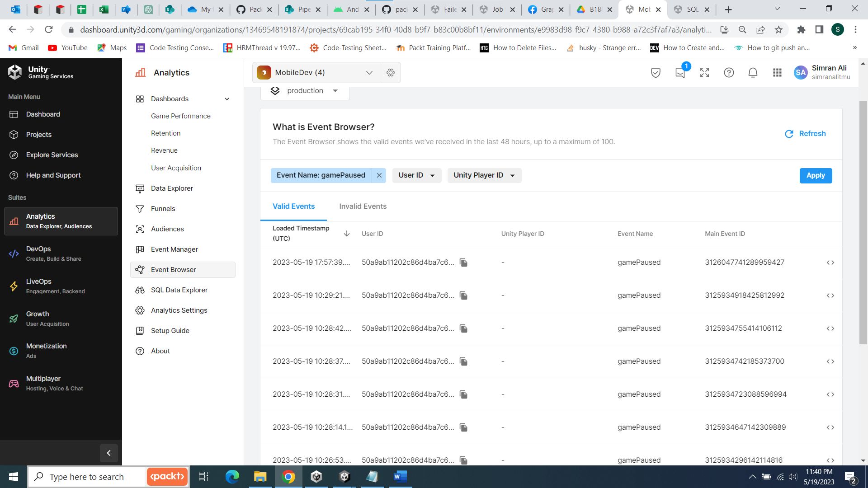Viewport: 868px width, 488px height.
Task: Remove the gamePaused event name filter
Action: coord(379,175)
